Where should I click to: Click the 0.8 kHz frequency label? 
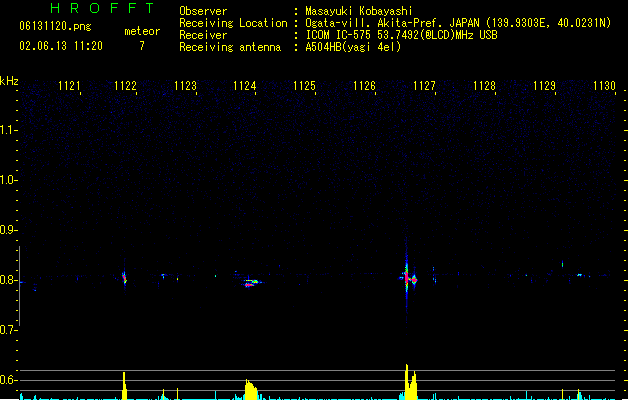pos(8,280)
